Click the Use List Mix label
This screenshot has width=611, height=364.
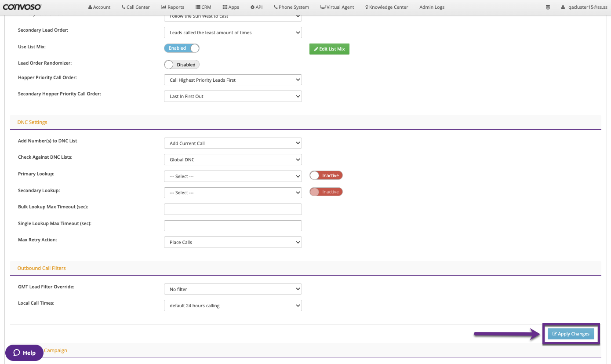click(x=32, y=47)
